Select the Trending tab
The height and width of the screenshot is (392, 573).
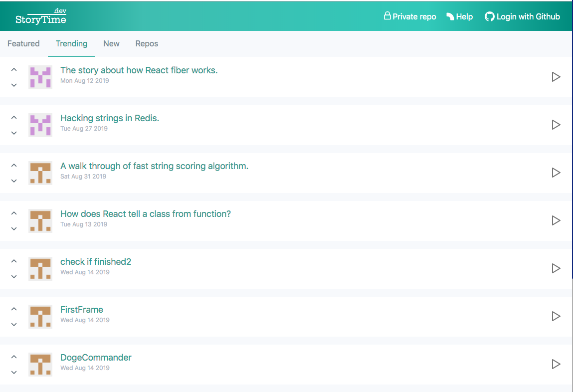point(72,43)
